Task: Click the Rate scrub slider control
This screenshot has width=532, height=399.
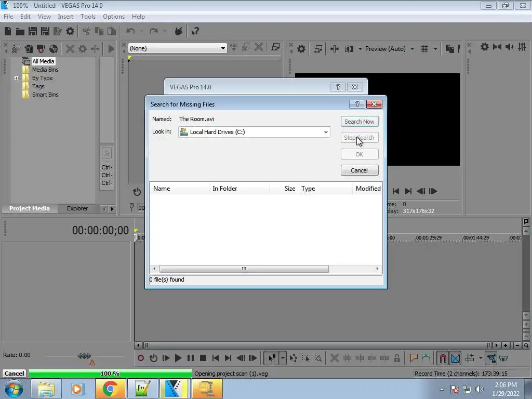Action: pyautogui.click(x=84, y=356)
